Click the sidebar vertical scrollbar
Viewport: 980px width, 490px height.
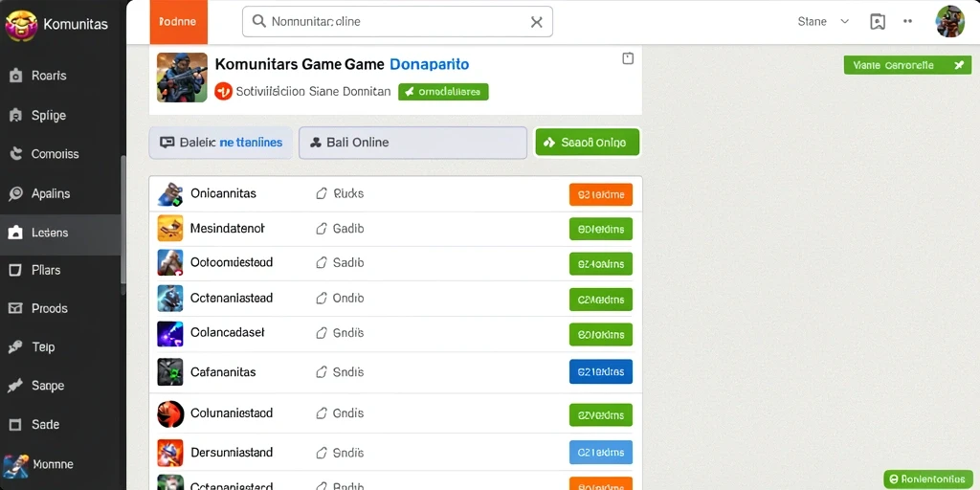click(x=123, y=225)
